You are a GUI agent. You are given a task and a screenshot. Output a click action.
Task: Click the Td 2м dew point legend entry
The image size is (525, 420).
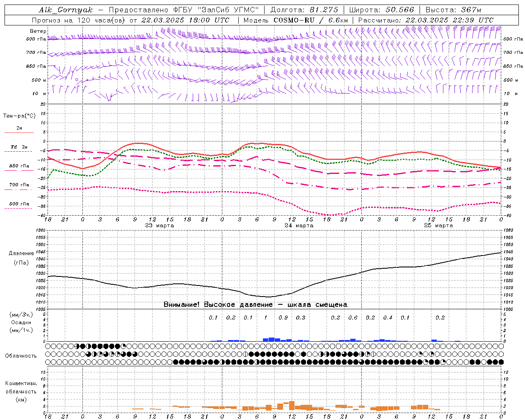(19, 147)
